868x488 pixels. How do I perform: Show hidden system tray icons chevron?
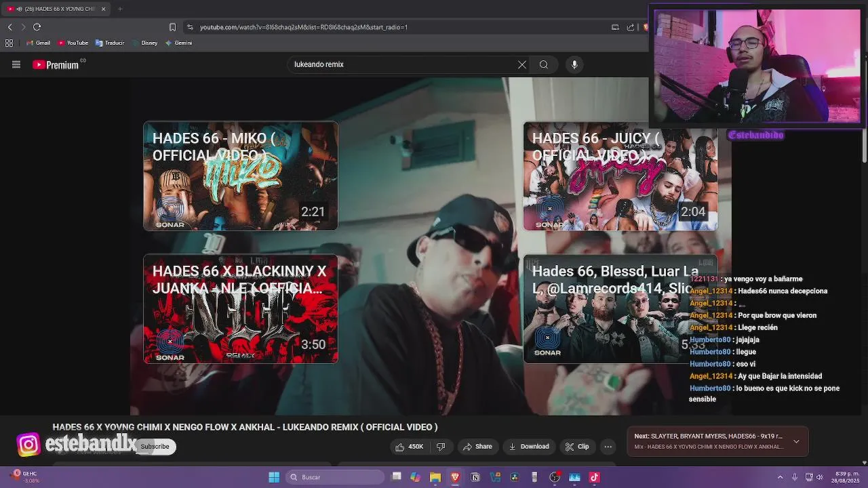point(780,477)
